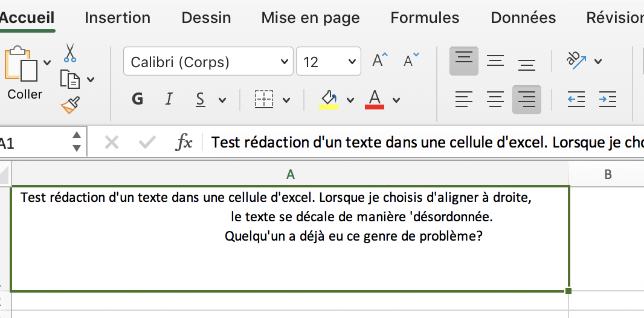Click into the formula bar text
Screen dimensions: 644x318
click(x=427, y=143)
